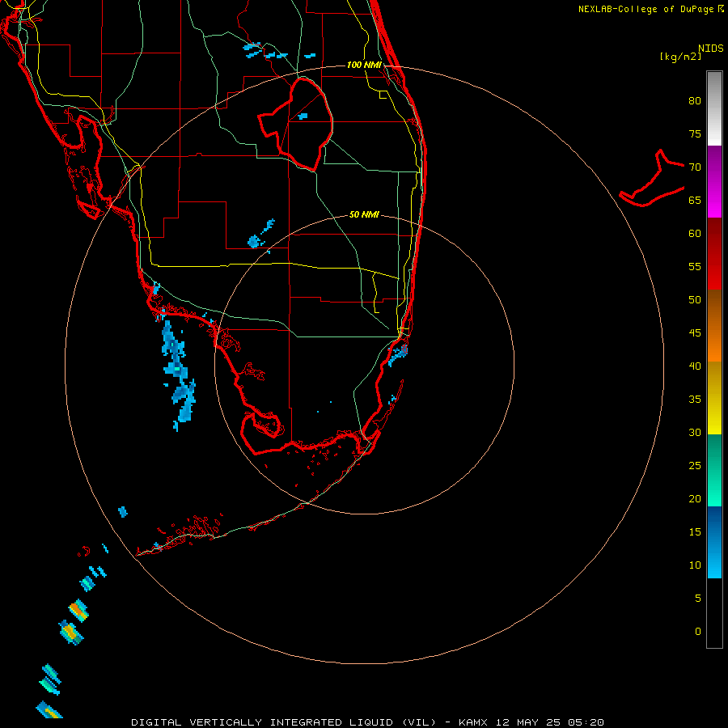Image resolution: width=728 pixels, height=728 pixels.
Task: Click the VIL product caption at bottom
Action: tap(368, 722)
